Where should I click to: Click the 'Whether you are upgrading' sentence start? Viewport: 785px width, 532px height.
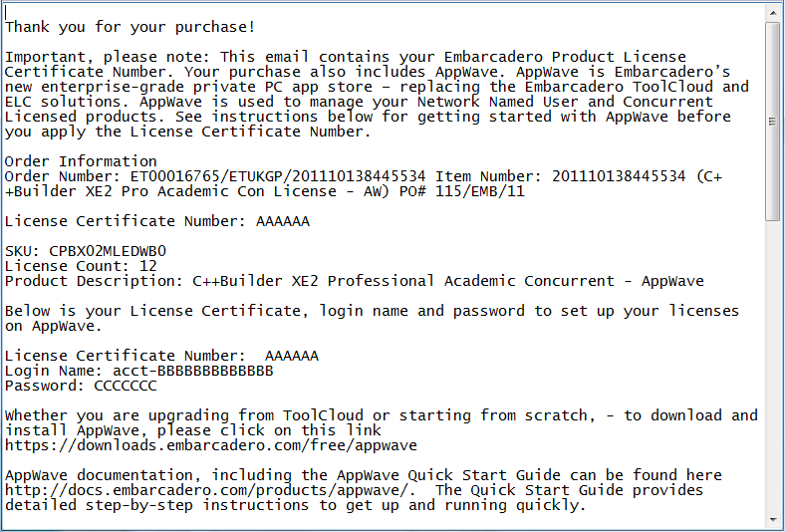pyautogui.click(x=117, y=415)
